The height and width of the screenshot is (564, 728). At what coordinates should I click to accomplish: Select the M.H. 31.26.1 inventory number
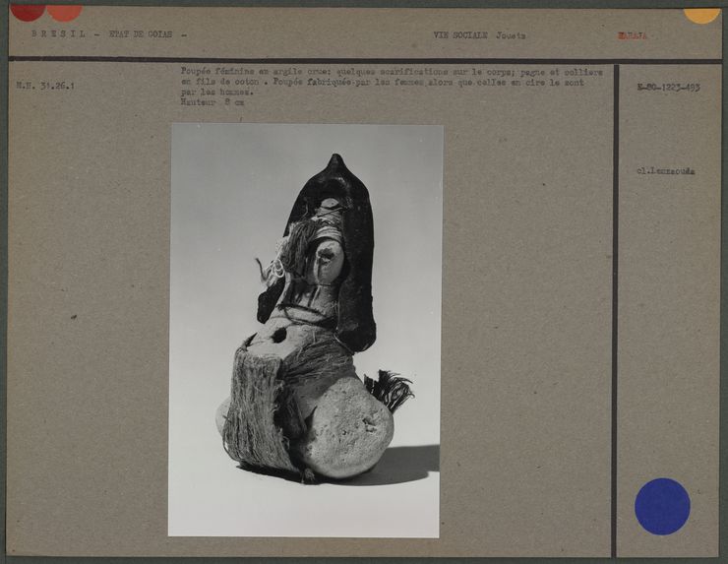tap(45, 86)
